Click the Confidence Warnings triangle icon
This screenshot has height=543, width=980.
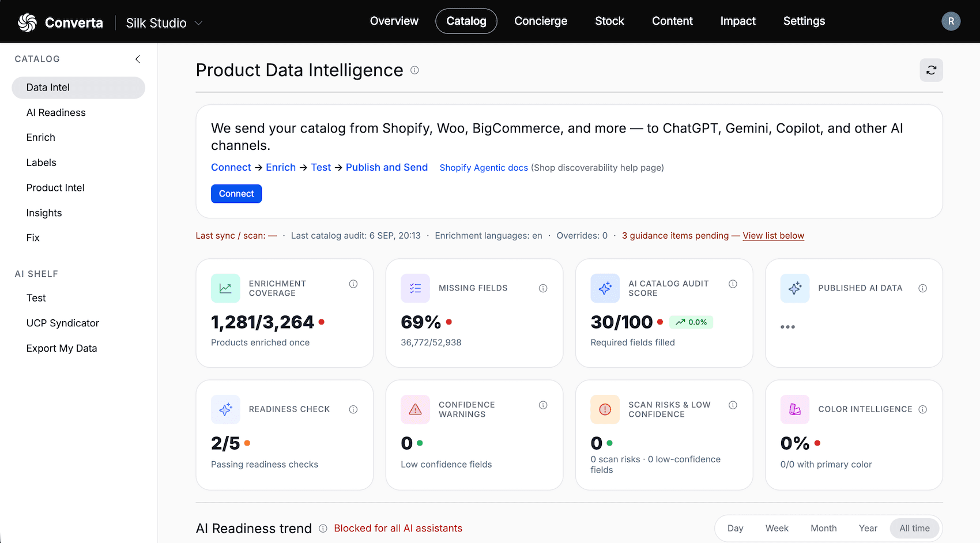(415, 409)
